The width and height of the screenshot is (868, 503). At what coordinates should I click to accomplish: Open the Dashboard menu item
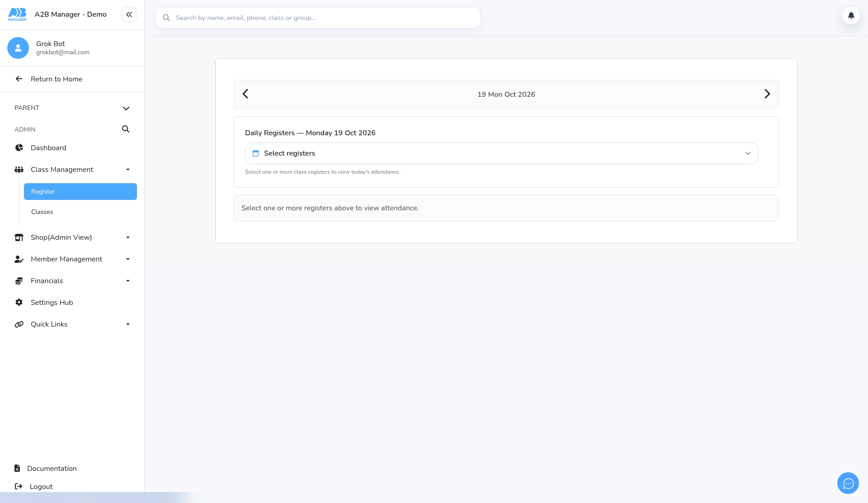point(72,148)
